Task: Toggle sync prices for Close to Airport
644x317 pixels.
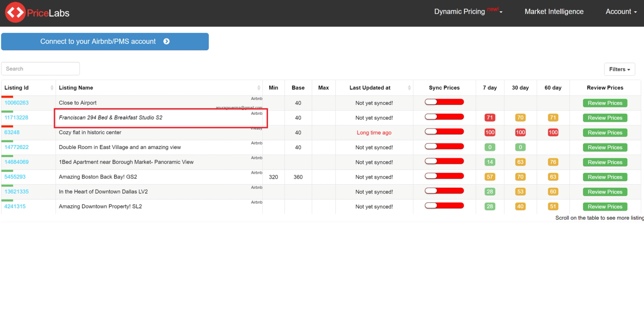Action: pos(444,102)
